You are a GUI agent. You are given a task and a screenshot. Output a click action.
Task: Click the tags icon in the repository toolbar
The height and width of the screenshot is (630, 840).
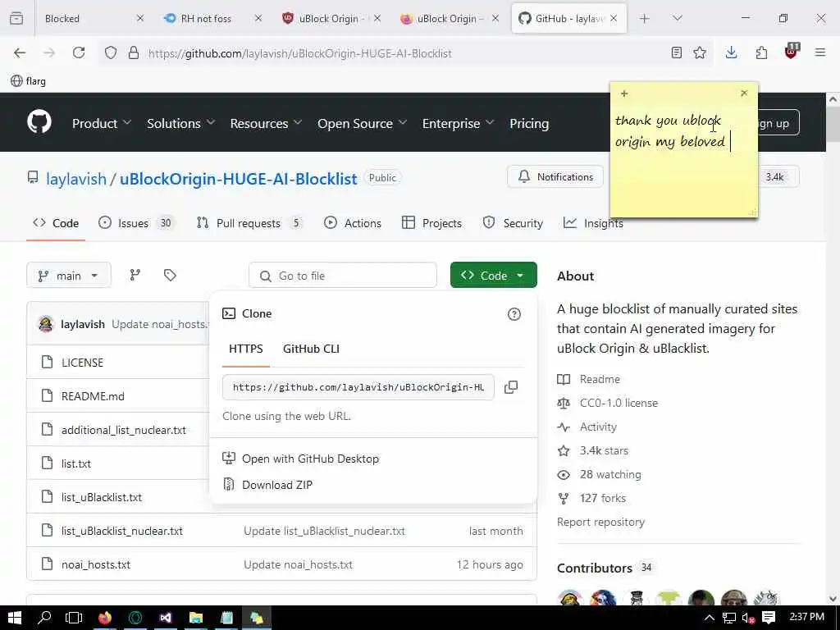coord(170,275)
